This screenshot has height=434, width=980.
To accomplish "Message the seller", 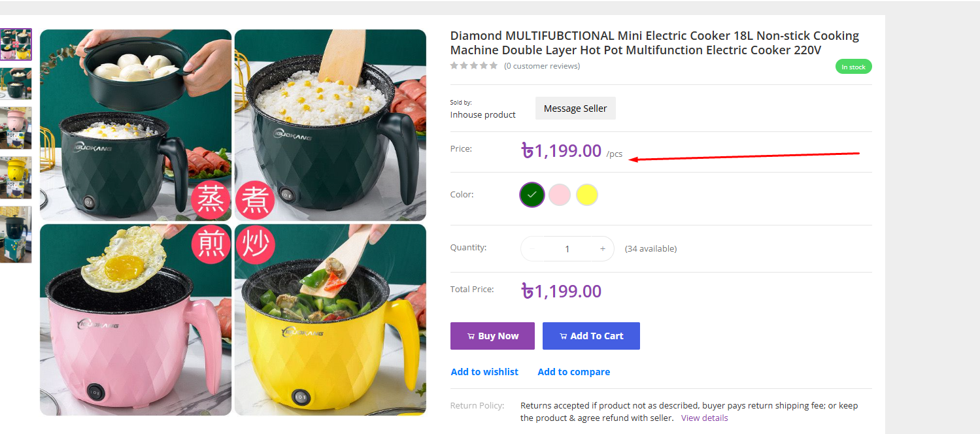I will click(x=575, y=108).
